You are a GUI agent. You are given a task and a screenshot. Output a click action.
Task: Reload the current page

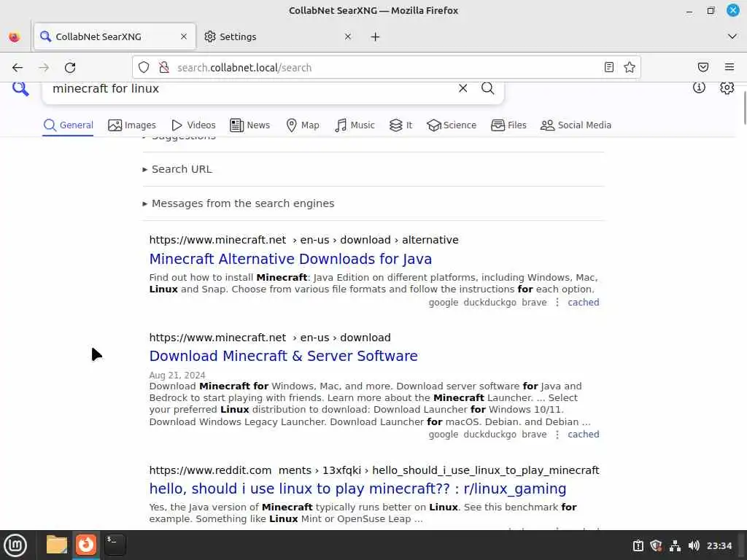click(x=70, y=68)
